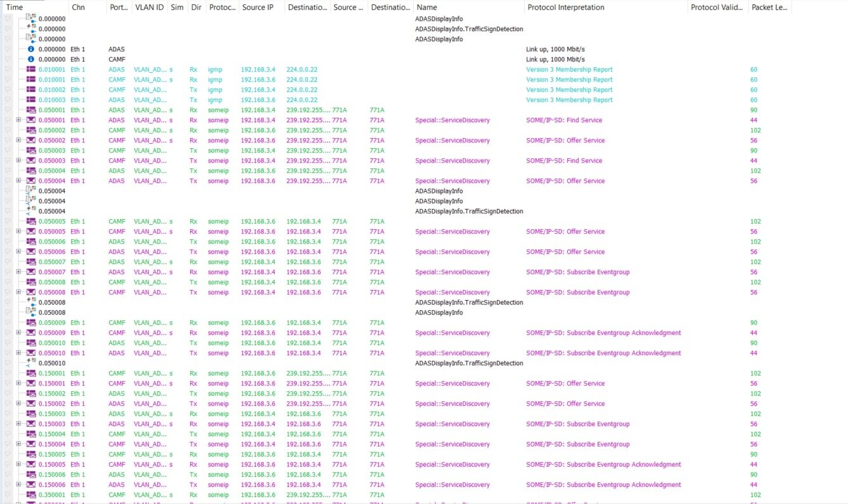Click the green packet icon at time 0.150001
This screenshot has height=504, width=848.
click(x=31, y=374)
